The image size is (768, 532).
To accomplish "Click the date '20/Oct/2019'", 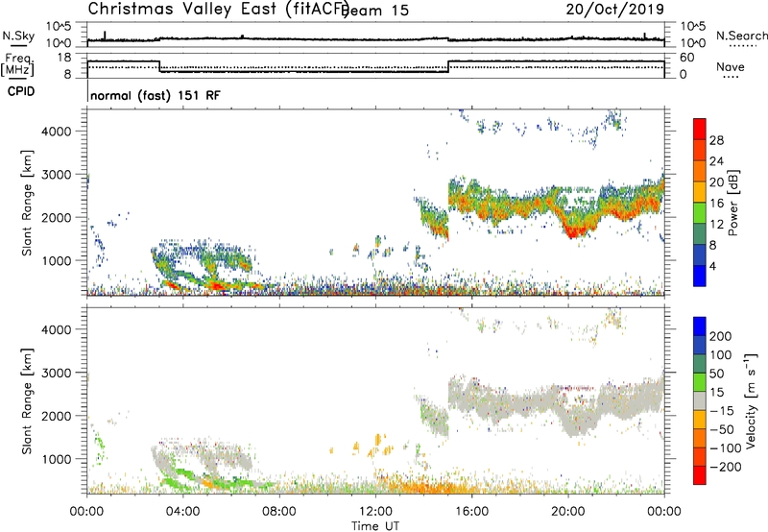I will point(615,10).
